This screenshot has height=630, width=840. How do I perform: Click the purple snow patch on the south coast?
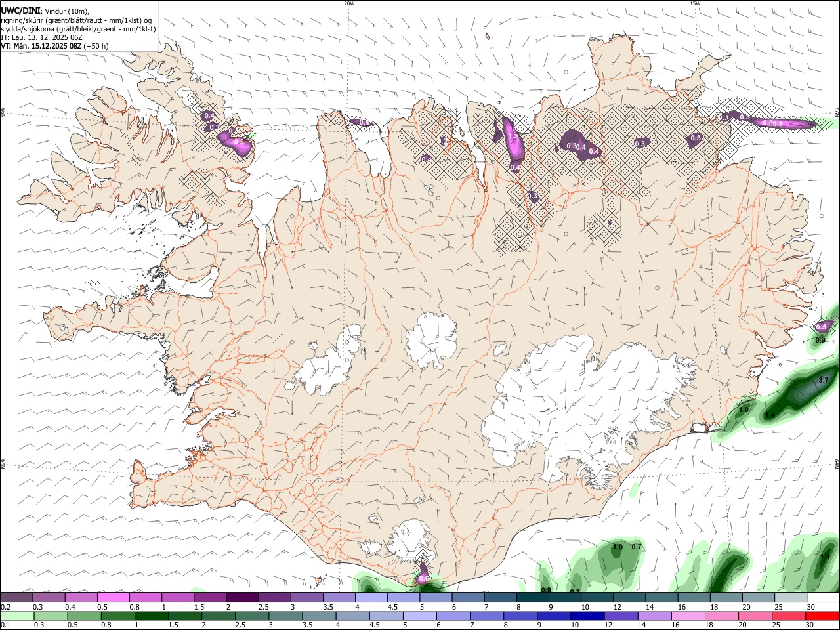coord(423,574)
